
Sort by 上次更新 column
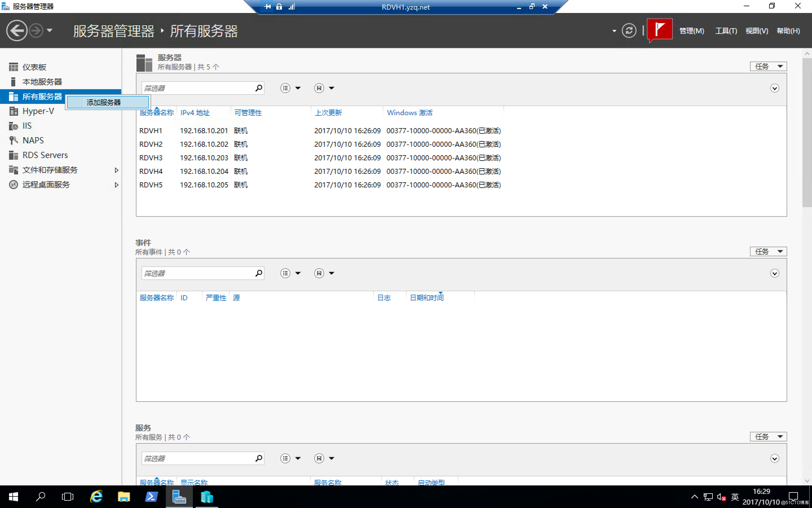coord(328,113)
